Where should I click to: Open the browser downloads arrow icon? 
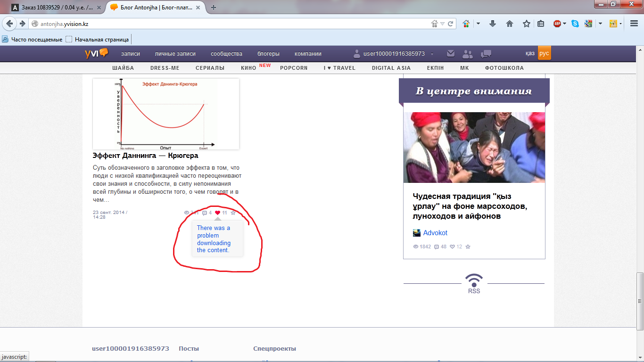click(493, 24)
